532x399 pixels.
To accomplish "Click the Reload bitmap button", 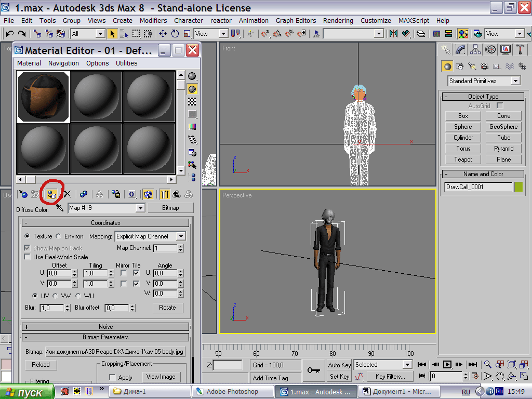I will click(x=41, y=365).
